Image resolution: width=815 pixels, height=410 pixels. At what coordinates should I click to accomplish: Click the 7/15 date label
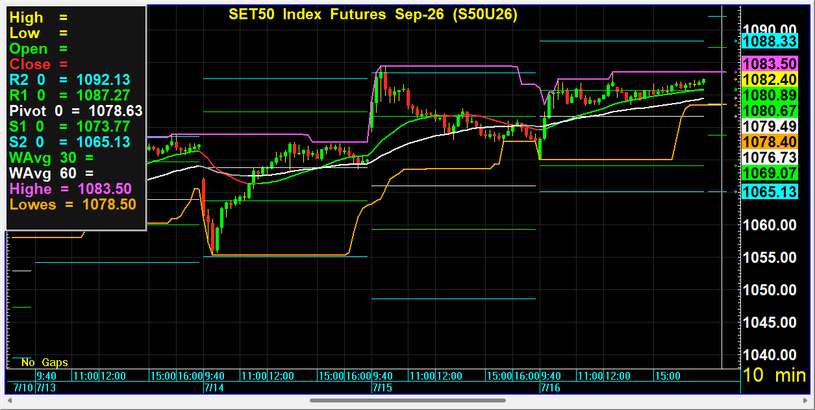[x=383, y=388]
